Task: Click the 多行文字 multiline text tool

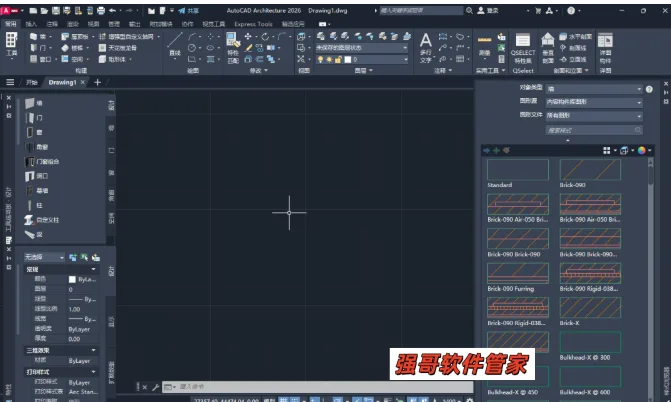Action: (425, 48)
